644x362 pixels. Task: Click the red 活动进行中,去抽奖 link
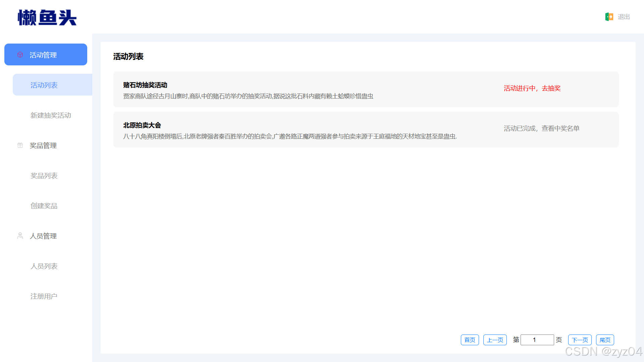(532, 88)
